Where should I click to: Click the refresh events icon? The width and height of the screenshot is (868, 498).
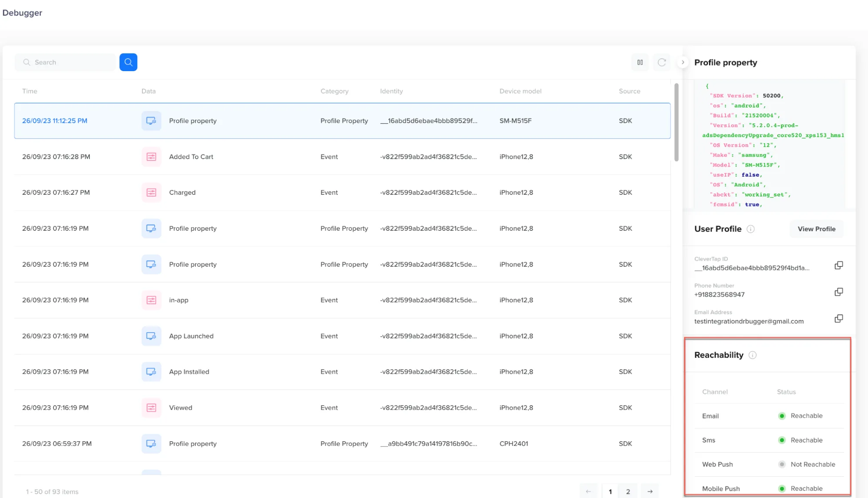[661, 62]
